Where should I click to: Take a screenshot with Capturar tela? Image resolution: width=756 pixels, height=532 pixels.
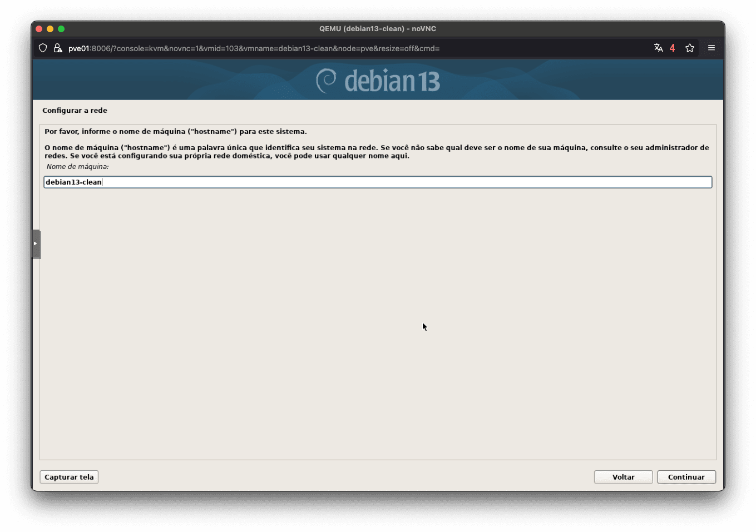pyautogui.click(x=69, y=477)
